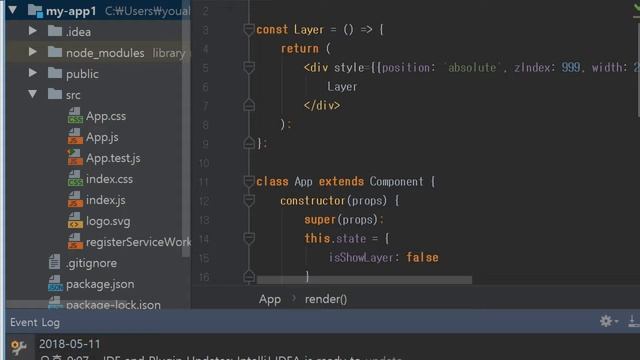
Task: Click the registerServiceWorker file icon
Action: [75, 242]
